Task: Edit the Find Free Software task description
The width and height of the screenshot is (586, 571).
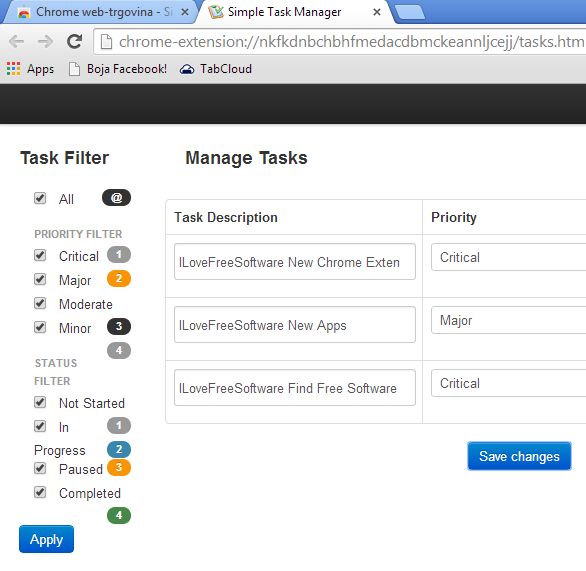Action: pyautogui.click(x=294, y=388)
